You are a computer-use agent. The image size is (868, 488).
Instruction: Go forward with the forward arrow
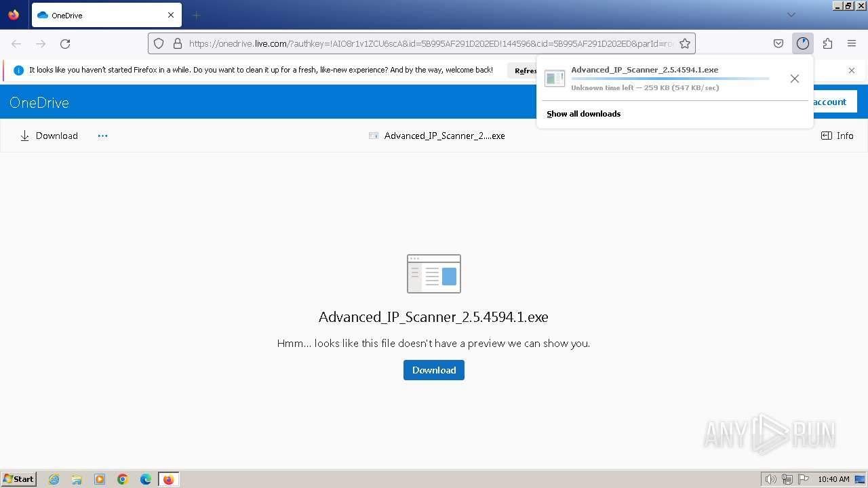[41, 43]
